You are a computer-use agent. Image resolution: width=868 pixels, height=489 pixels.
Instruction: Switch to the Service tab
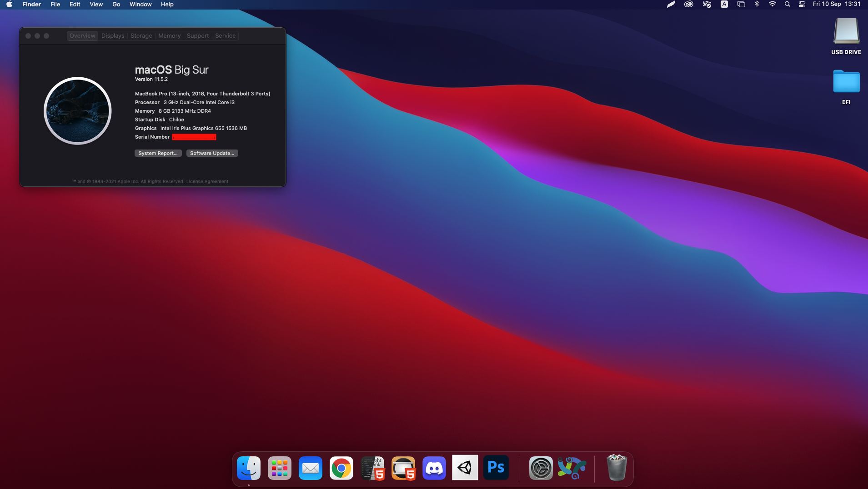coord(226,36)
